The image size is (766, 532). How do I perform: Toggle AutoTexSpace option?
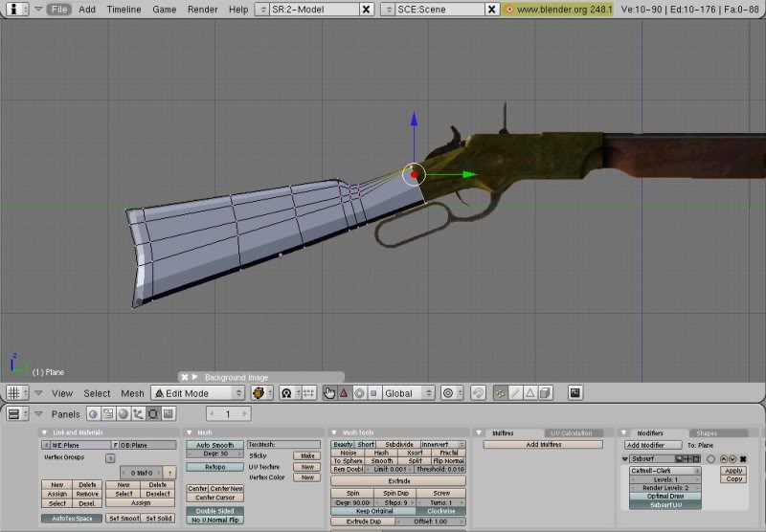pos(72,519)
